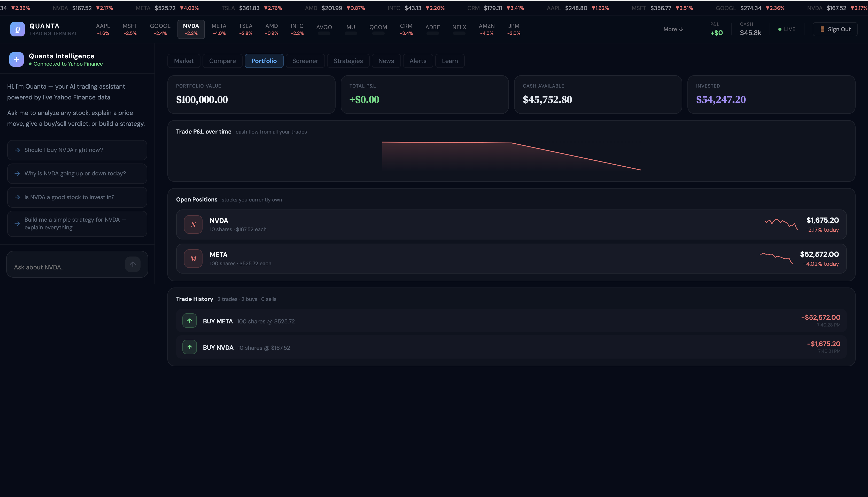Open the Alerts tab
The width and height of the screenshot is (868, 497).
418,61
